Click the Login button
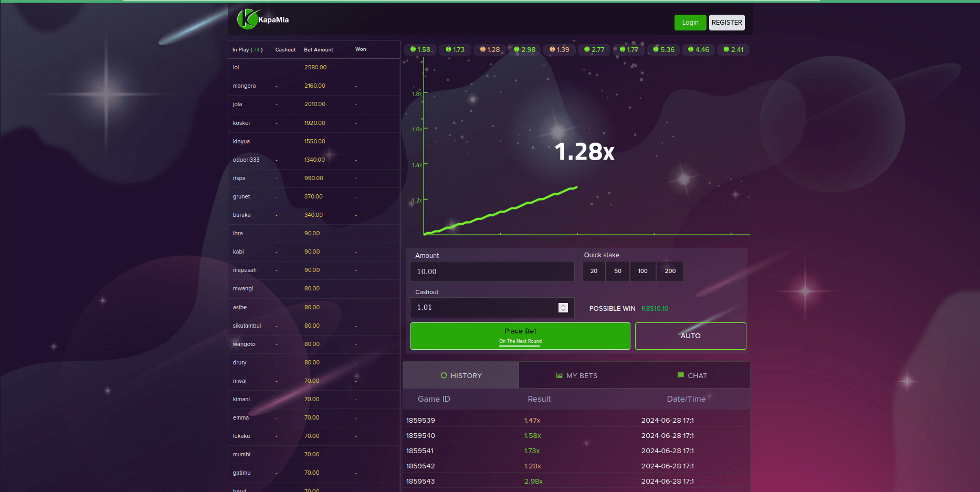Viewport: 980px width, 492px height. click(x=690, y=23)
